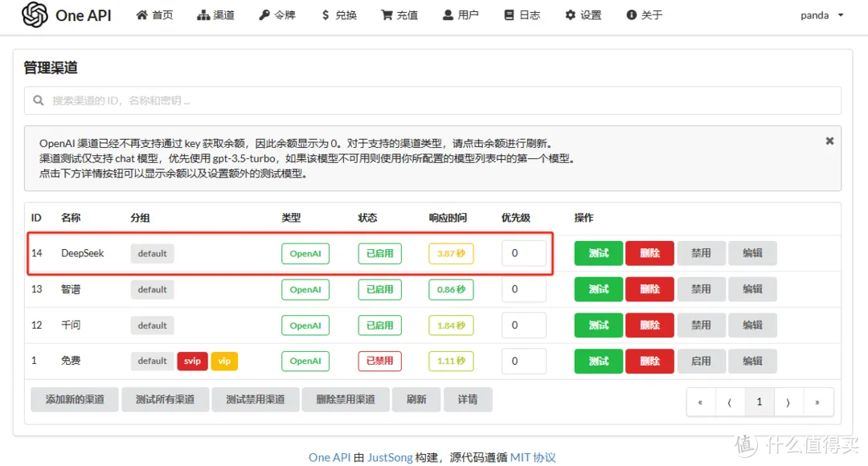Open settings via the gear icon
The image size is (868, 466).
(x=569, y=14)
